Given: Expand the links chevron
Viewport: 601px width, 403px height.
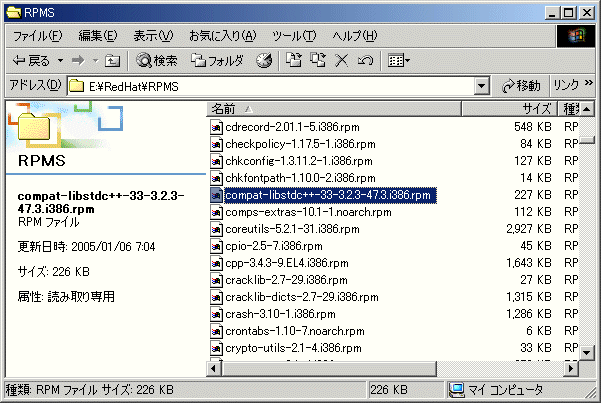Looking at the screenshot, I should click(x=588, y=82).
